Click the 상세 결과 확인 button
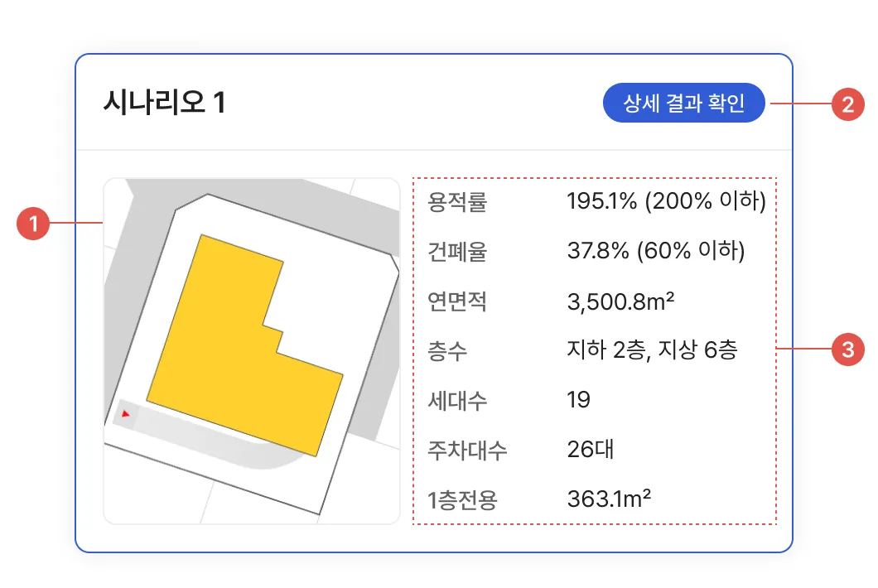The width and height of the screenshot is (878, 588). 683,104
